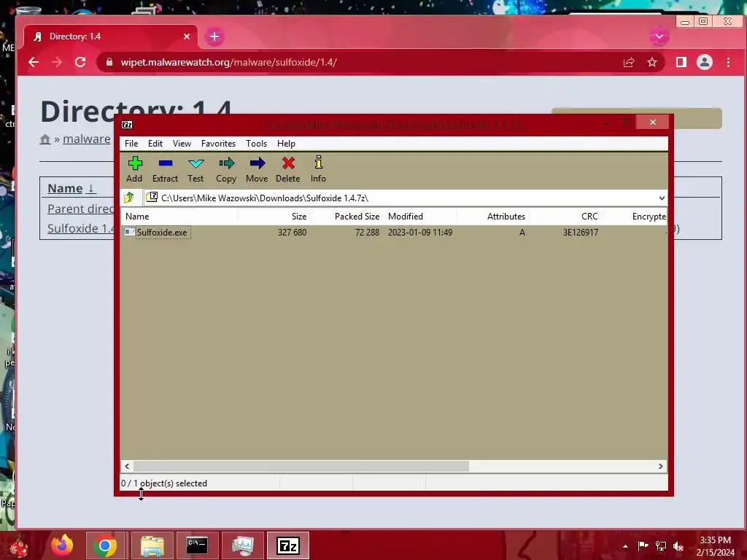Screen dimensions: 747x560
Task: Go up one folder level in 7-Zip
Action: [x=129, y=198]
